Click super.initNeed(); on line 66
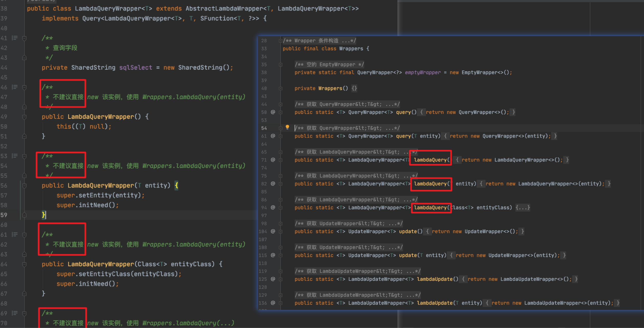This screenshot has height=328, width=644. tap(88, 284)
